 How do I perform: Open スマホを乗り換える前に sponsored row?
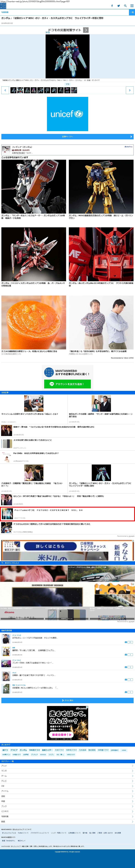click(x=68, y=444)
